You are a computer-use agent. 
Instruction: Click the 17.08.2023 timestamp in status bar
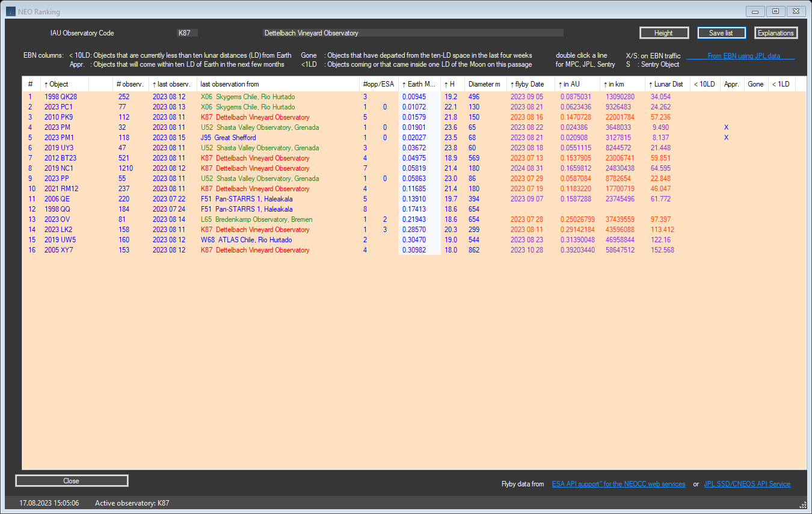click(x=49, y=503)
